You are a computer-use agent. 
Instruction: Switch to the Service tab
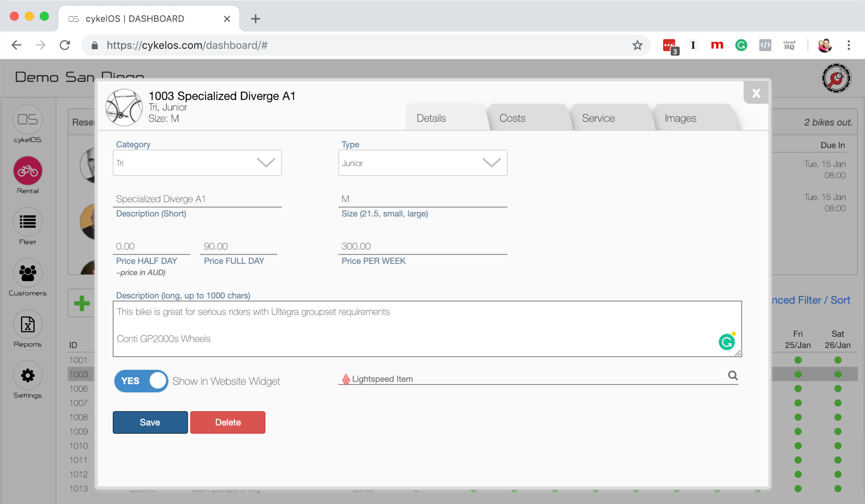click(x=598, y=118)
